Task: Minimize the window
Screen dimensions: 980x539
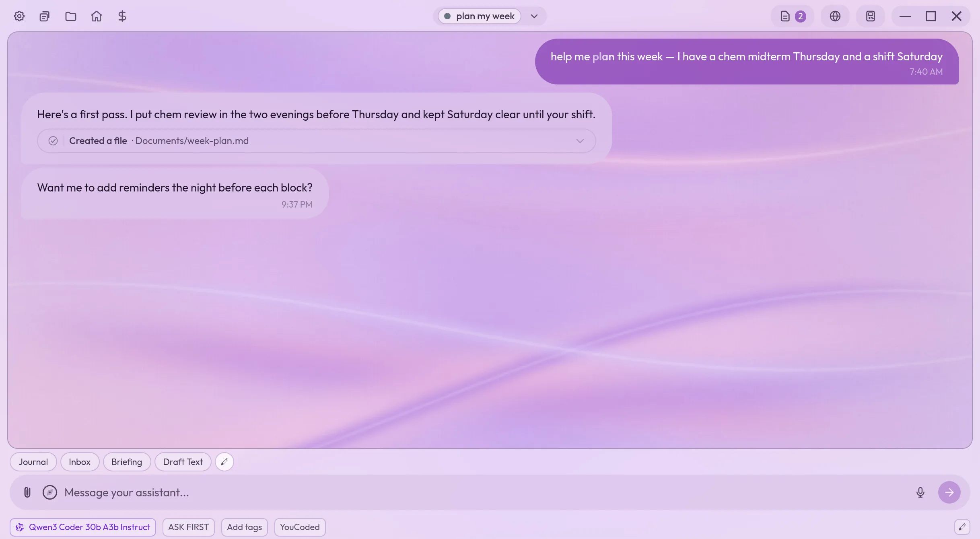Action: (x=905, y=16)
